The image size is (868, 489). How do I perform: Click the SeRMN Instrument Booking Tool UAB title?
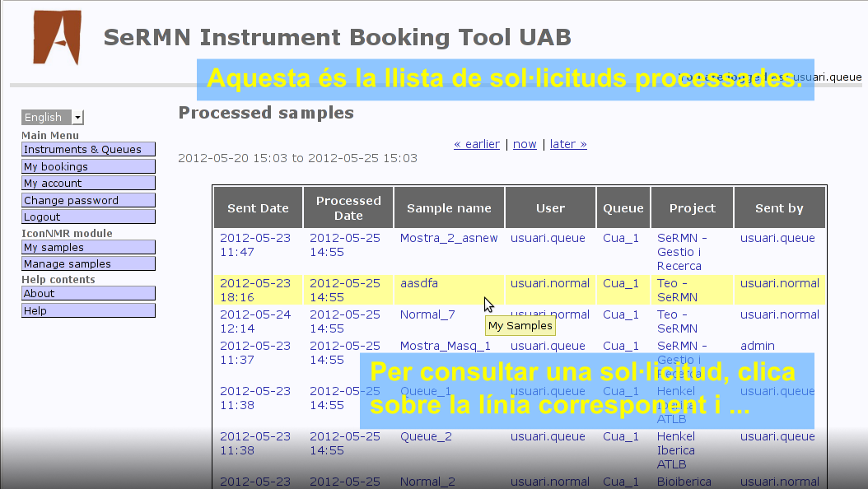click(x=337, y=38)
